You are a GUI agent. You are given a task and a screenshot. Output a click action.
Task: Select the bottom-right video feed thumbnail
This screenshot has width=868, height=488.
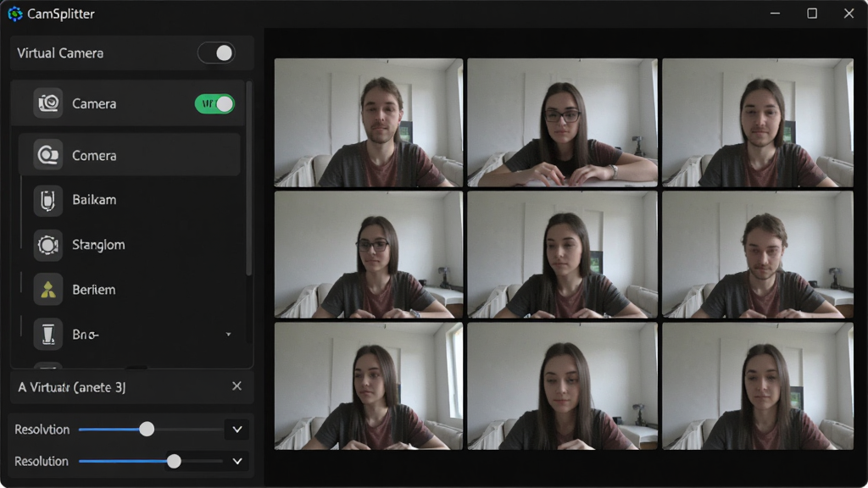758,386
